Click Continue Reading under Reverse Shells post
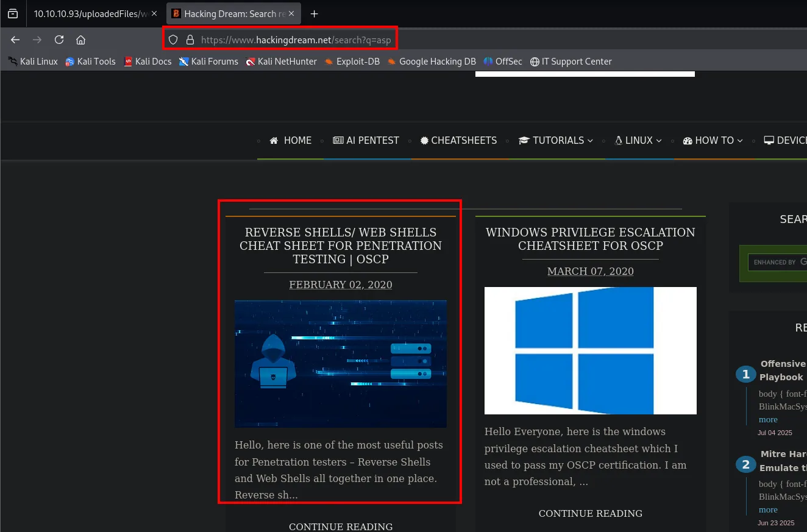Image resolution: width=807 pixels, height=532 pixels. pos(341,527)
